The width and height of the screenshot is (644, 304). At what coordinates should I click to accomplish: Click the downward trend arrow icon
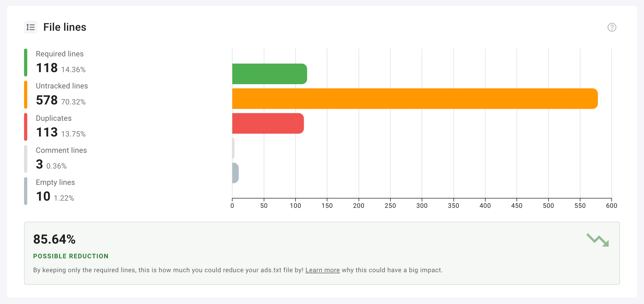[x=598, y=240]
